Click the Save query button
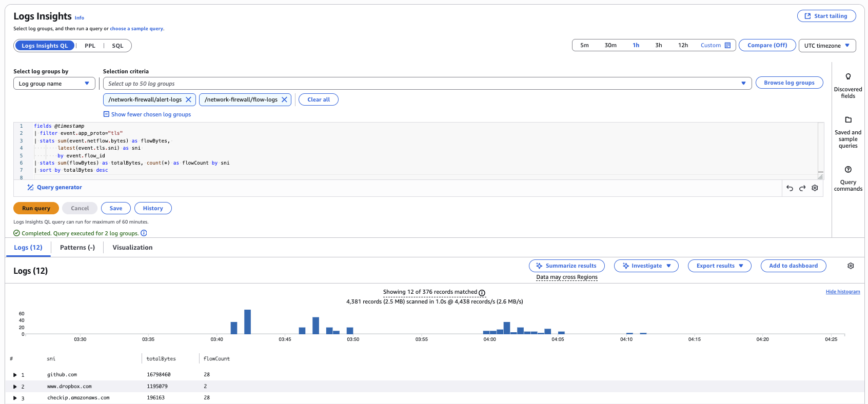Image resolution: width=868 pixels, height=404 pixels. click(x=116, y=208)
